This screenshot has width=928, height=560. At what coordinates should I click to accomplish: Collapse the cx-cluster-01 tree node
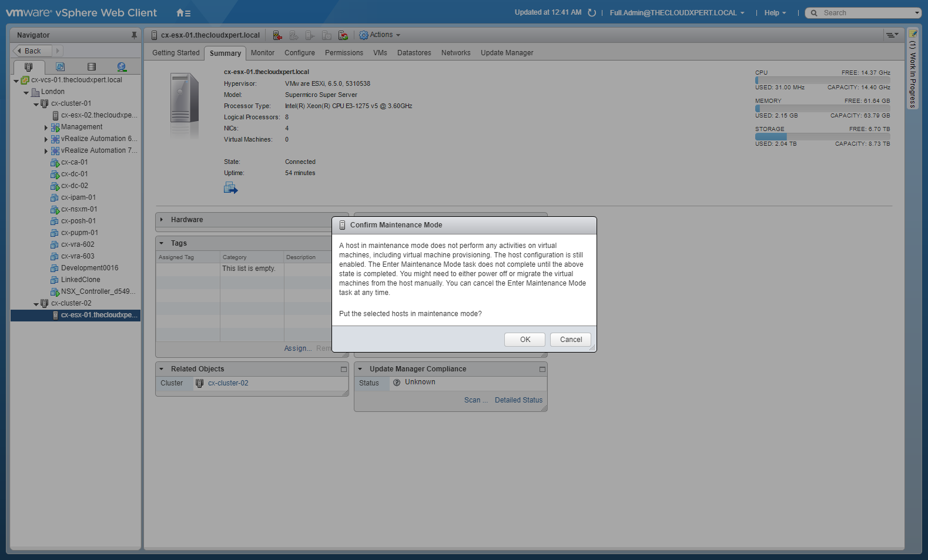36,104
